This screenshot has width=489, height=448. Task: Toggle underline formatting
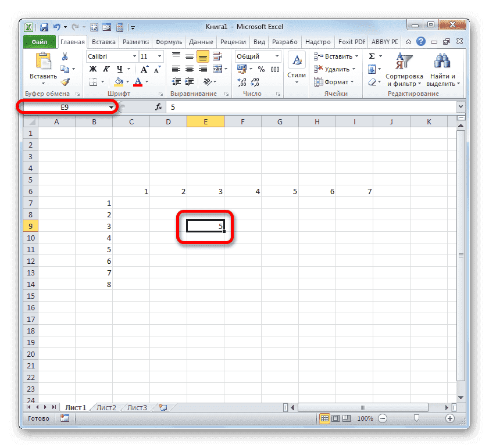point(119,69)
